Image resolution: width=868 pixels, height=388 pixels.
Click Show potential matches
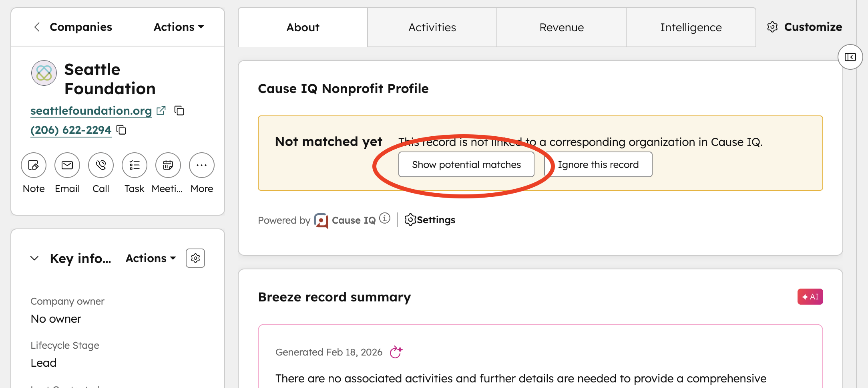pyautogui.click(x=466, y=164)
